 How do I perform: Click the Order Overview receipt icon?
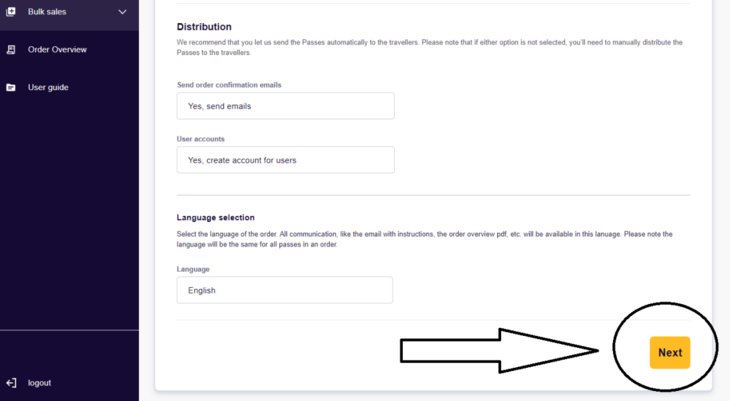[x=11, y=49]
